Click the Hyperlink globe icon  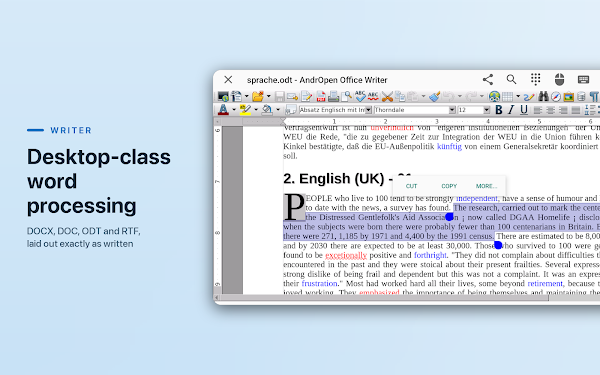[x=494, y=96]
